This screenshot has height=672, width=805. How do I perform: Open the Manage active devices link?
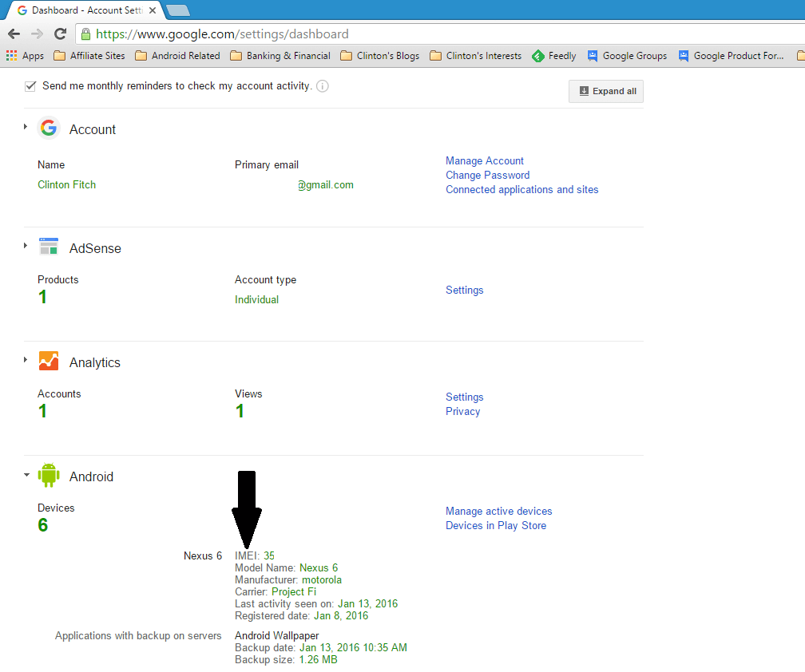click(x=499, y=512)
